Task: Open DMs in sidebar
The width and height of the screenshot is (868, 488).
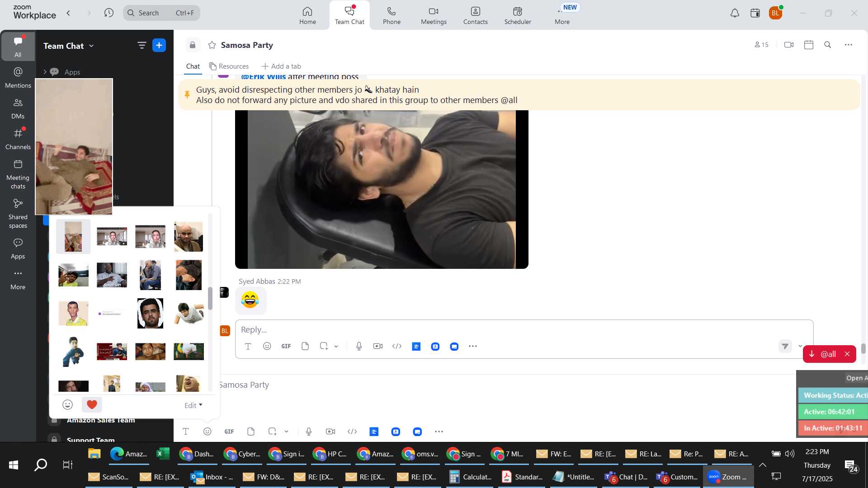Action: click(18, 108)
